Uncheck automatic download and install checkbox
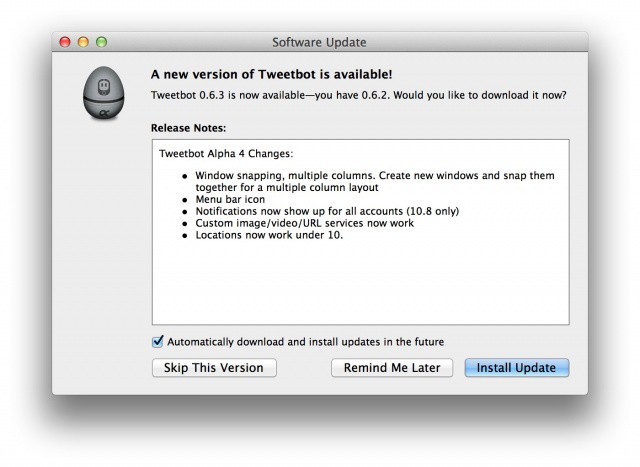640x467 pixels. pyautogui.click(x=157, y=341)
